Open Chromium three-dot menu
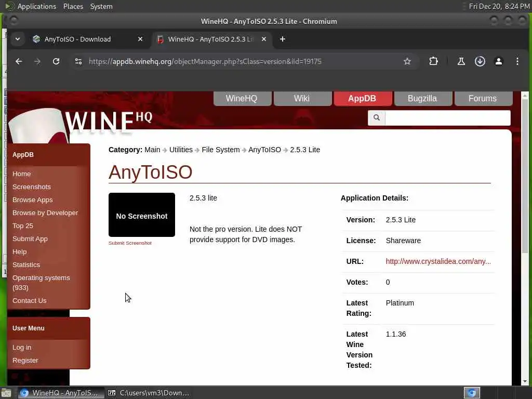Viewport: 532px width, 399px height. pos(517,61)
